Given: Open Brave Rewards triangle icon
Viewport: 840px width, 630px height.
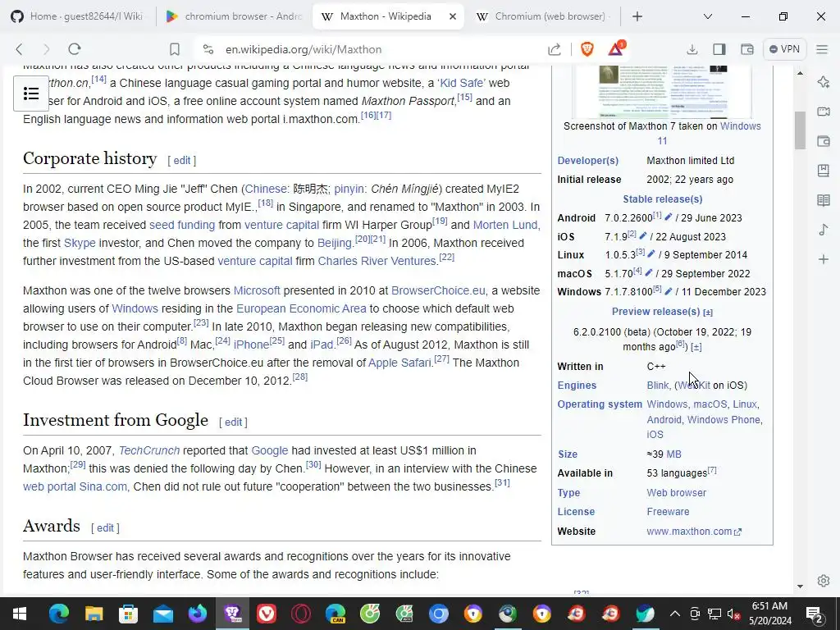Looking at the screenshot, I should click(615, 48).
